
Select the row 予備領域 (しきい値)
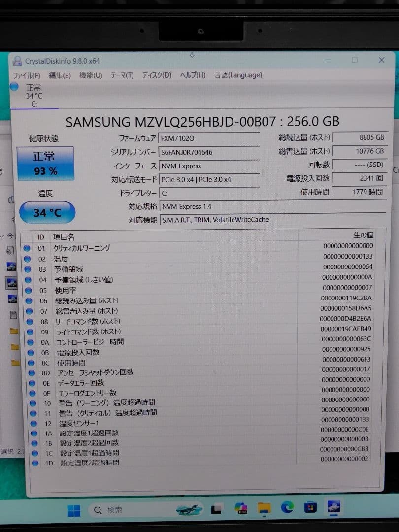tap(199, 279)
